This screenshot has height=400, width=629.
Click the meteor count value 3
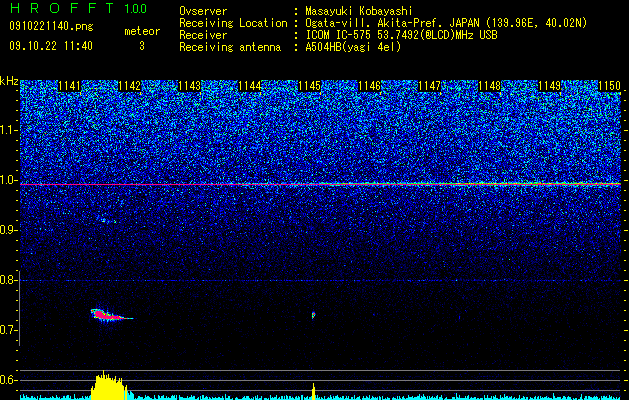point(142,46)
